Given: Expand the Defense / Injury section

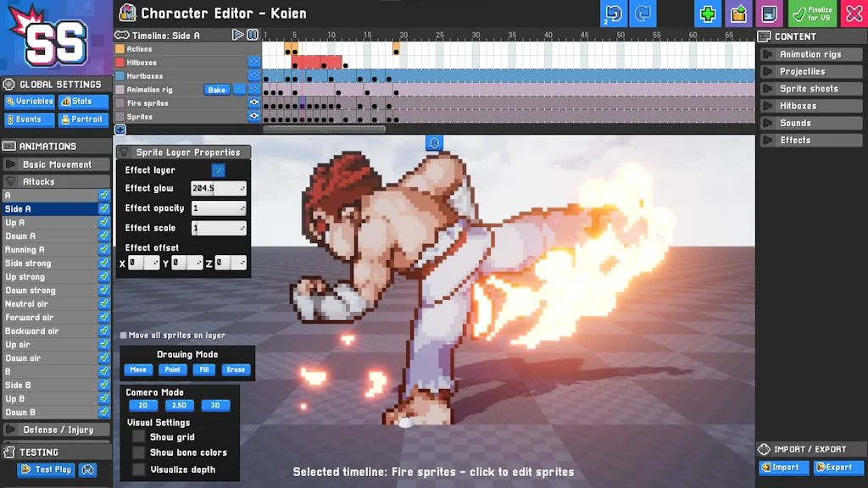Looking at the screenshot, I should tap(56, 430).
